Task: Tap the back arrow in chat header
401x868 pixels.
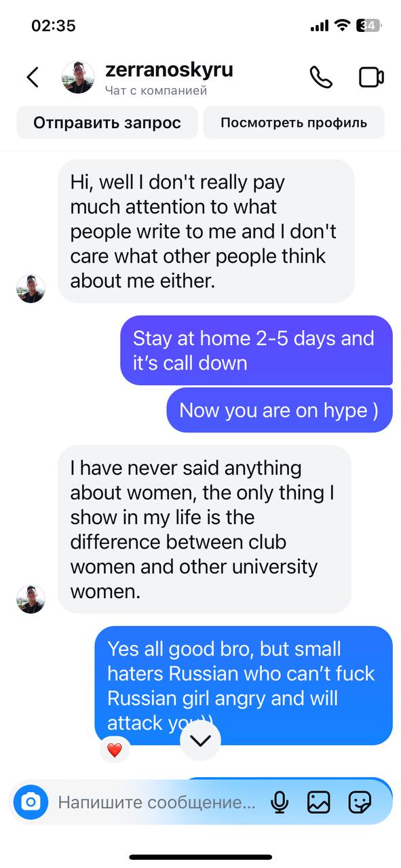Action: point(33,77)
